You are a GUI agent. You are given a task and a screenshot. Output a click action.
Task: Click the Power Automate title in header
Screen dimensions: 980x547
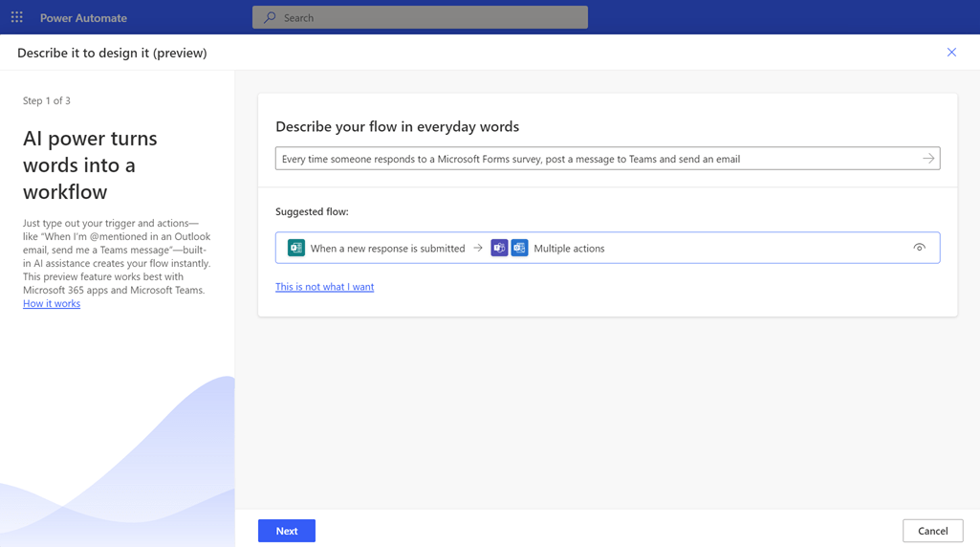[x=83, y=17]
